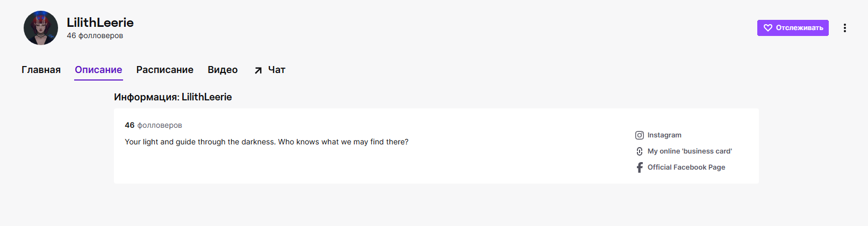This screenshot has height=226, width=868.
Task: Switch to the Главная tab
Action: pyautogui.click(x=41, y=70)
